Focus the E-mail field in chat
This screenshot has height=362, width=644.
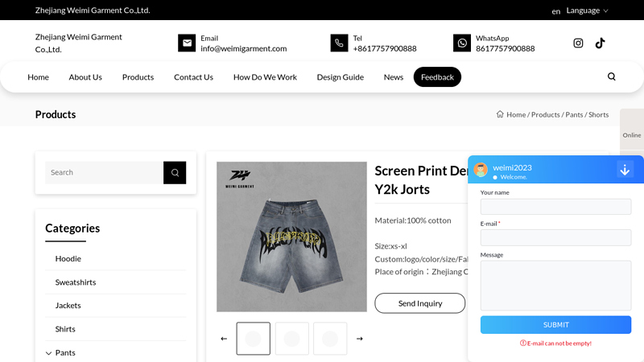[555, 237]
